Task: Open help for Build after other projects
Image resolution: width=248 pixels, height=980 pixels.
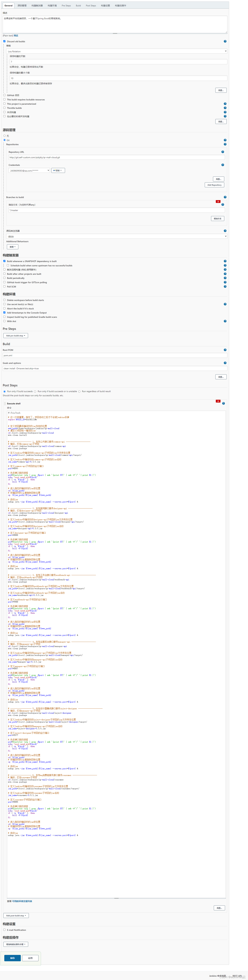Action: [x=225, y=274]
